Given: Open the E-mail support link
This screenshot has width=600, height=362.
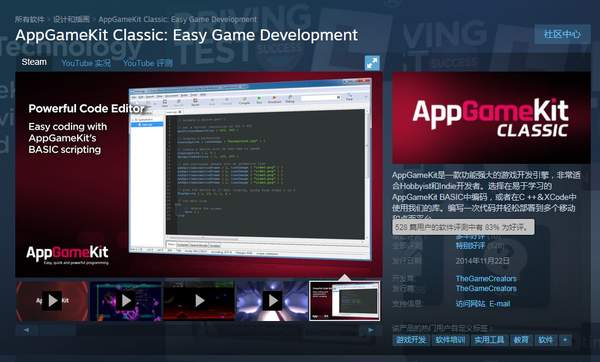Looking at the screenshot, I should click(500, 304).
